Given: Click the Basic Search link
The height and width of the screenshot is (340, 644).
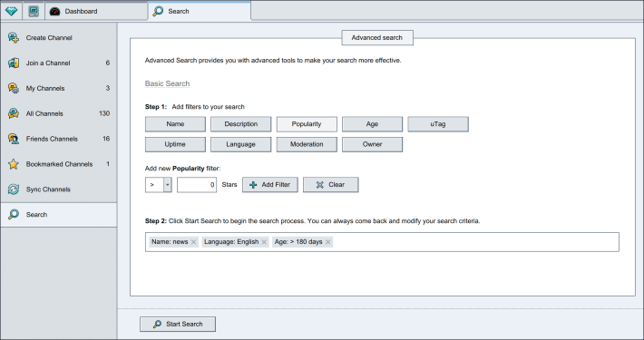Looking at the screenshot, I should coord(167,83).
